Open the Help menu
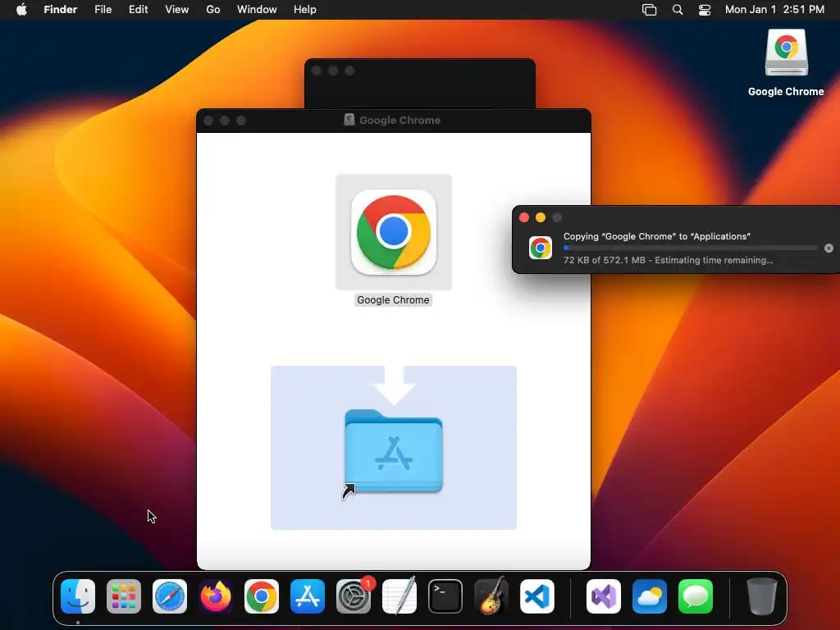The height and width of the screenshot is (630, 840). coord(305,10)
